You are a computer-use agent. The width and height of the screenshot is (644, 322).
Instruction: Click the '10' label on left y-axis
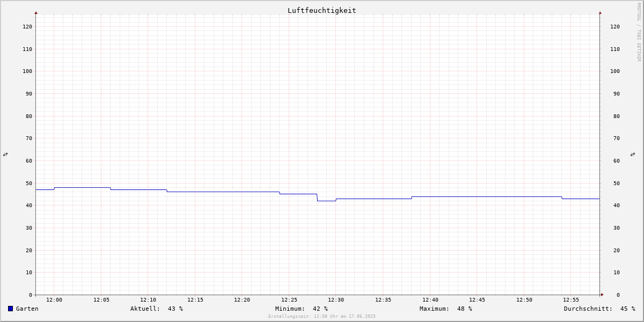29,272
